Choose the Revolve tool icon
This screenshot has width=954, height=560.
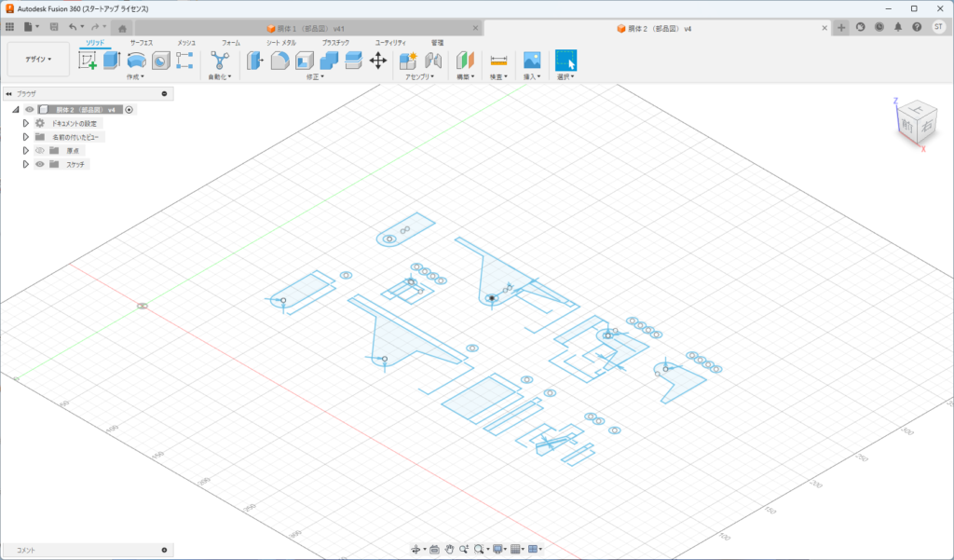click(x=137, y=61)
